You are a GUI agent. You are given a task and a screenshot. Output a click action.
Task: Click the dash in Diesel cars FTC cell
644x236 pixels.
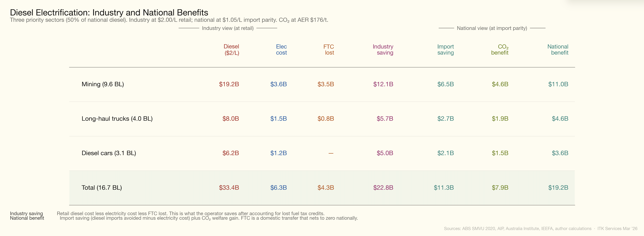(x=331, y=153)
